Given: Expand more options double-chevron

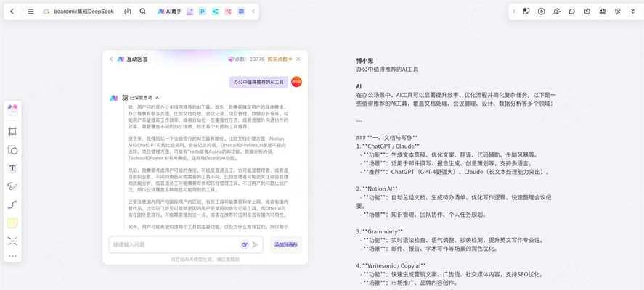Looking at the screenshot, I should coord(633,12).
